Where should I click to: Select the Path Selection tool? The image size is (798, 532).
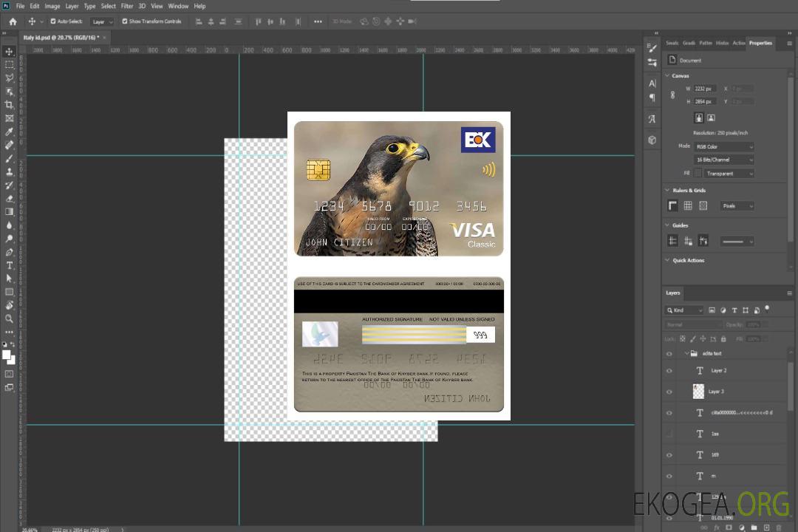point(9,279)
